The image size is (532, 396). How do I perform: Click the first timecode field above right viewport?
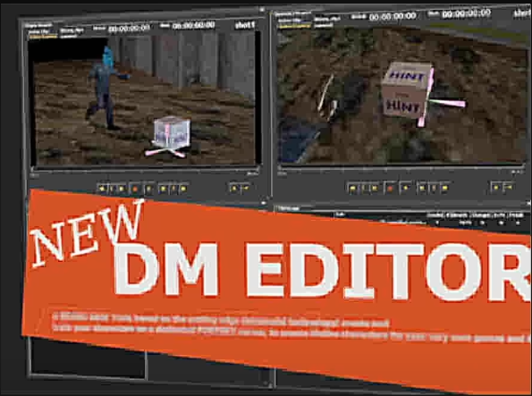(393, 16)
